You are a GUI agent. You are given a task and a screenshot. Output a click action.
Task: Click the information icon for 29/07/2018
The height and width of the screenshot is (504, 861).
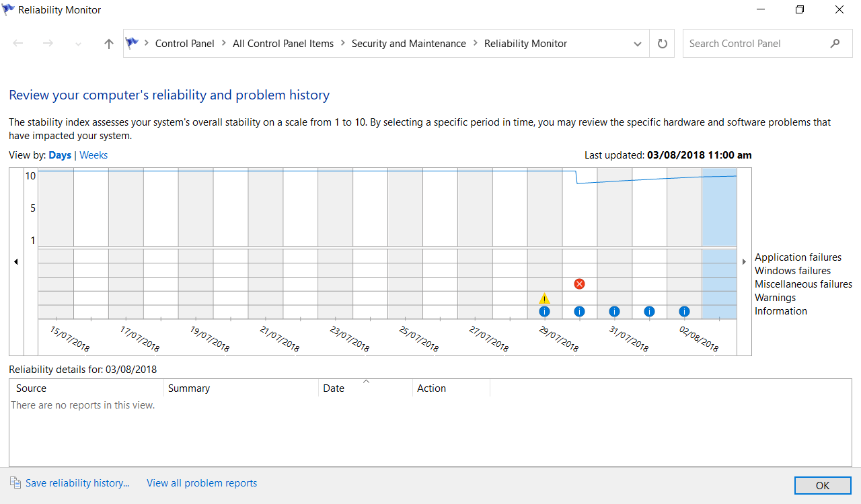(544, 311)
